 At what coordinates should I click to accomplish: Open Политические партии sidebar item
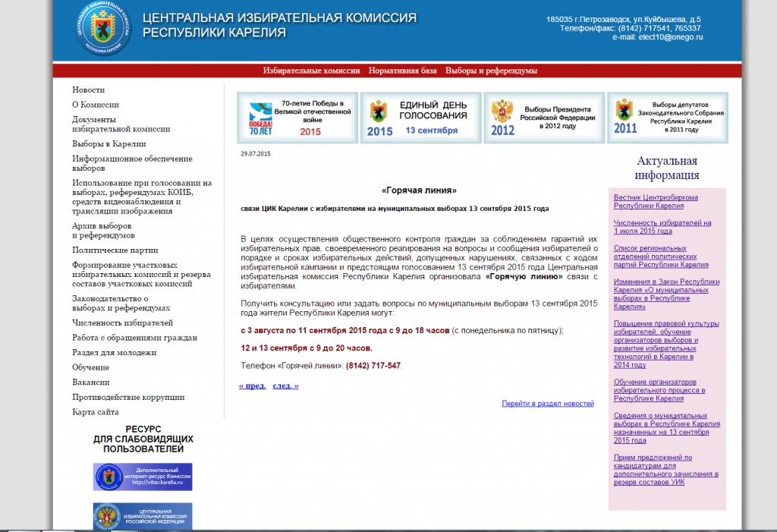coord(115,250)
